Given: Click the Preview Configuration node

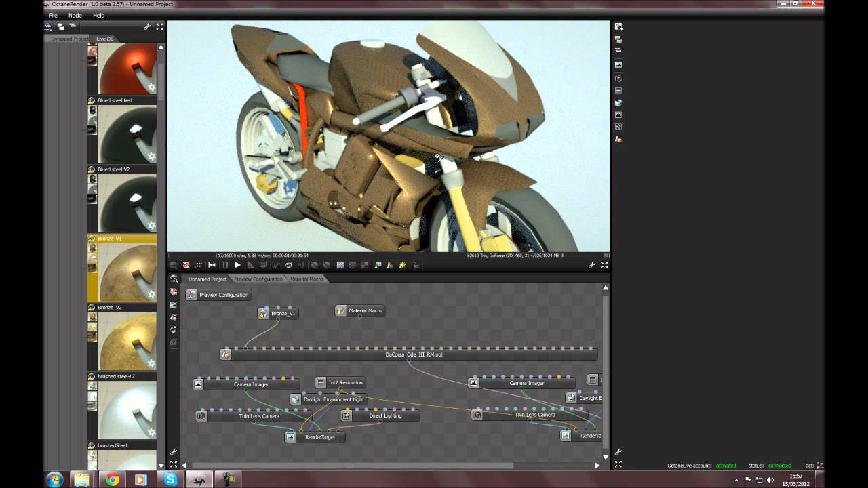Looking at the screenshot, I should [x=218, y=295].
